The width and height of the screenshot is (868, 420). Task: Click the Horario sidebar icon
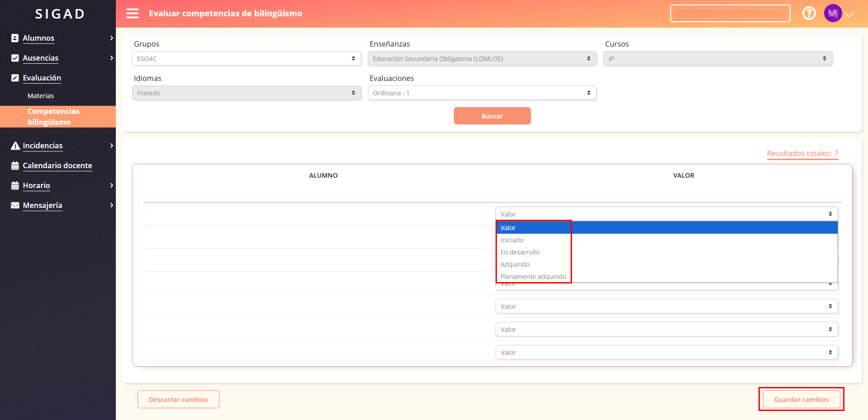[15, 186]
